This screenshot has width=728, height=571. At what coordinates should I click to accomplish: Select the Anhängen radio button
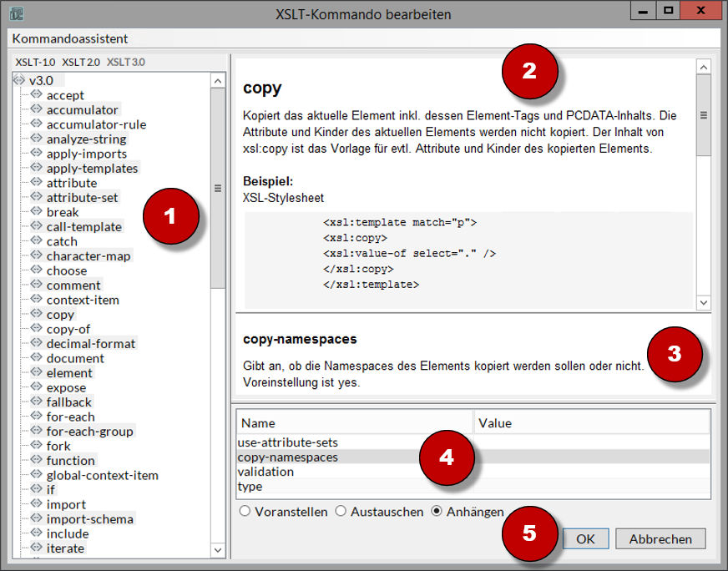click(x=437, y=512)
